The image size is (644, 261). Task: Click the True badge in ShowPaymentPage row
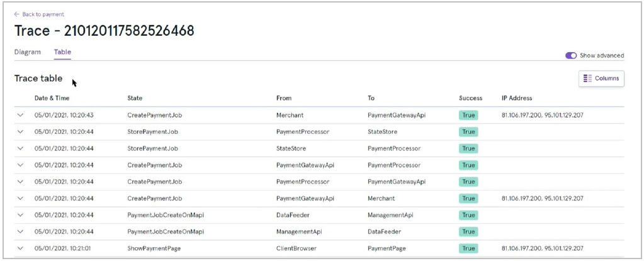[x=468, y=248]
